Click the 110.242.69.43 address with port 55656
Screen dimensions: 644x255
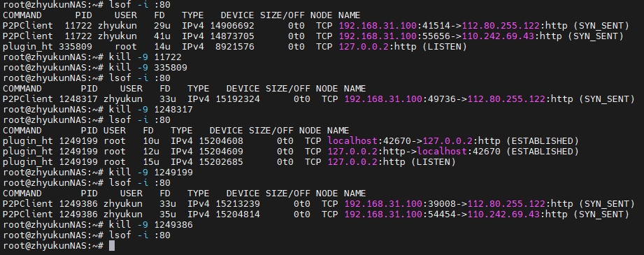498,36
